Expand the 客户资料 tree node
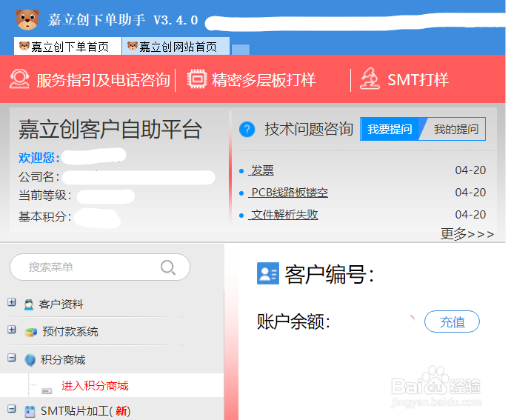The width and height of the screenshot is (511, 420). 12,302
